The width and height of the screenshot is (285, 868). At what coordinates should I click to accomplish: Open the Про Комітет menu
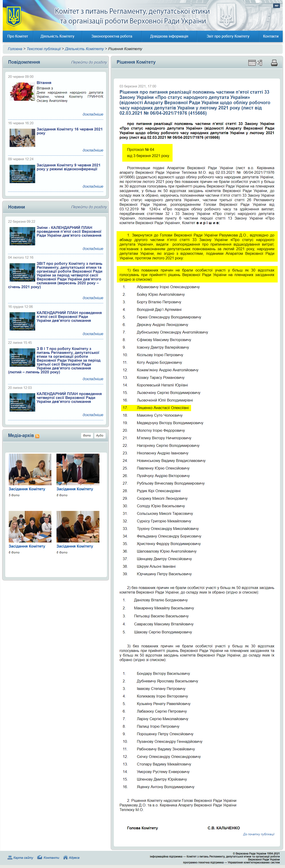18,36
